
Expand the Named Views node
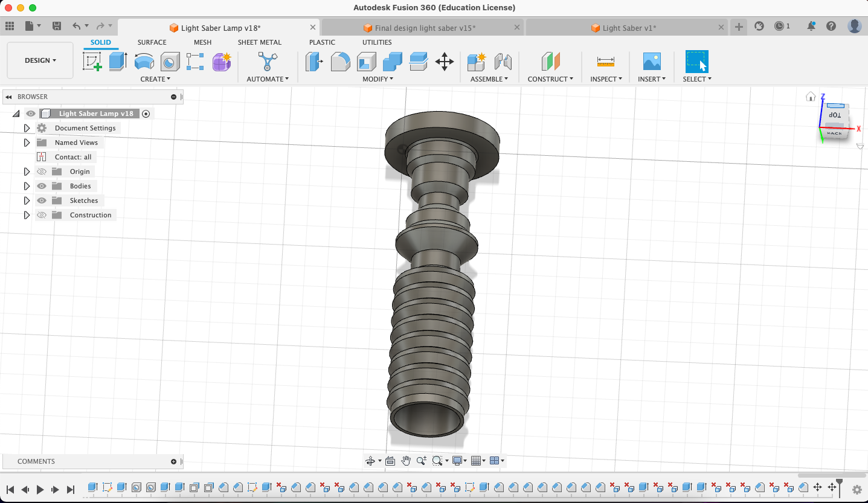point(27,143)
